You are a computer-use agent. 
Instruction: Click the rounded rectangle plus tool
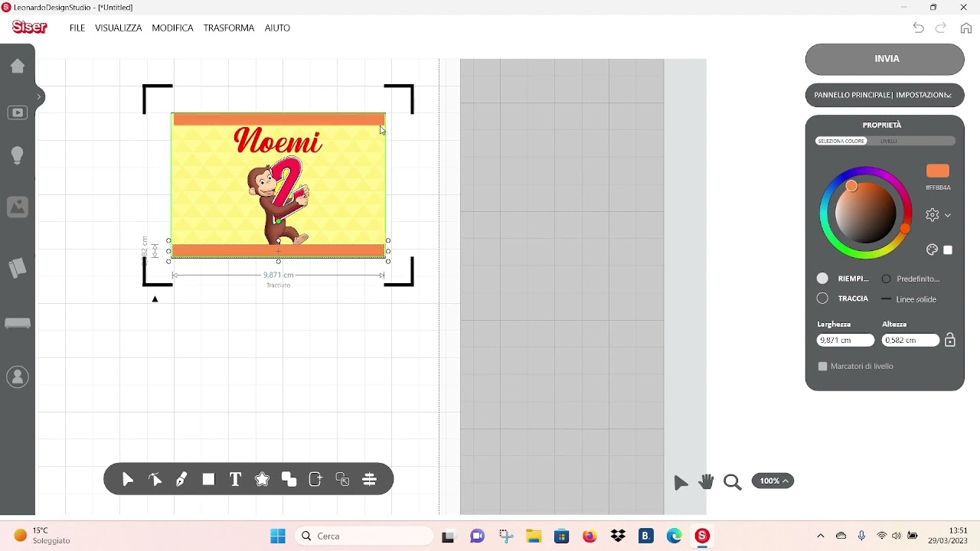tap(315, 480)
